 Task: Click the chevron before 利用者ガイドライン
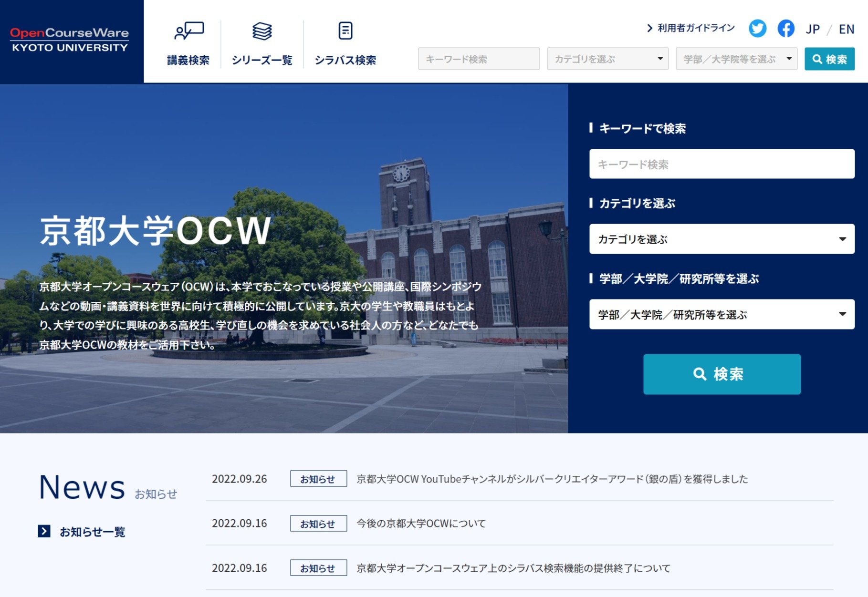point(649,28)
